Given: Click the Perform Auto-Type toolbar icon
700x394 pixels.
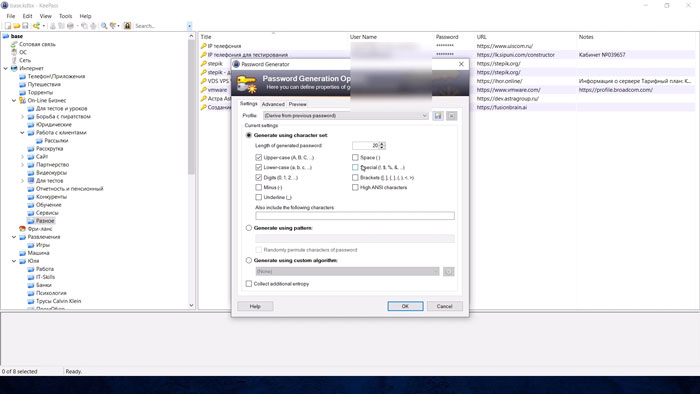Looking at the screenshot, I should pos(93,26).
